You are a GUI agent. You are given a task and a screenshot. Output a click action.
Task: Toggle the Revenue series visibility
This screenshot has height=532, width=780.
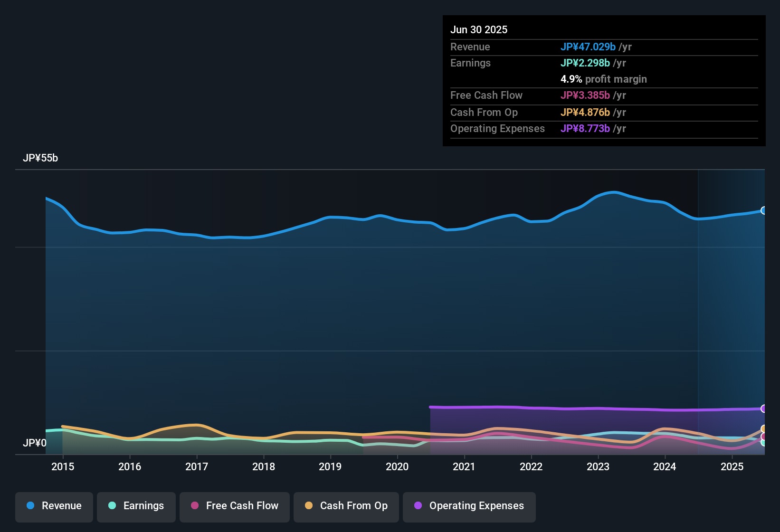point(54,506)
